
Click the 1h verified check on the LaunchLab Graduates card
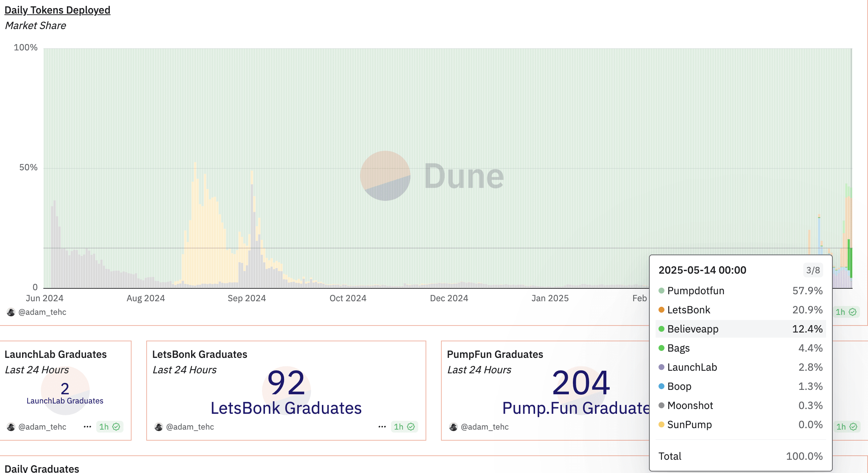(116, 427)
